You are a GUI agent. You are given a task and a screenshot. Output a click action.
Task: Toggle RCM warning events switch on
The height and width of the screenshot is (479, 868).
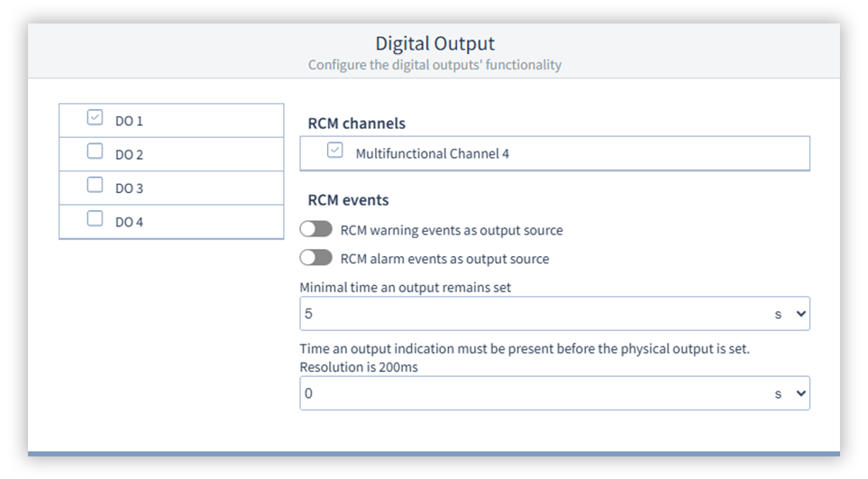click(316, 230)
